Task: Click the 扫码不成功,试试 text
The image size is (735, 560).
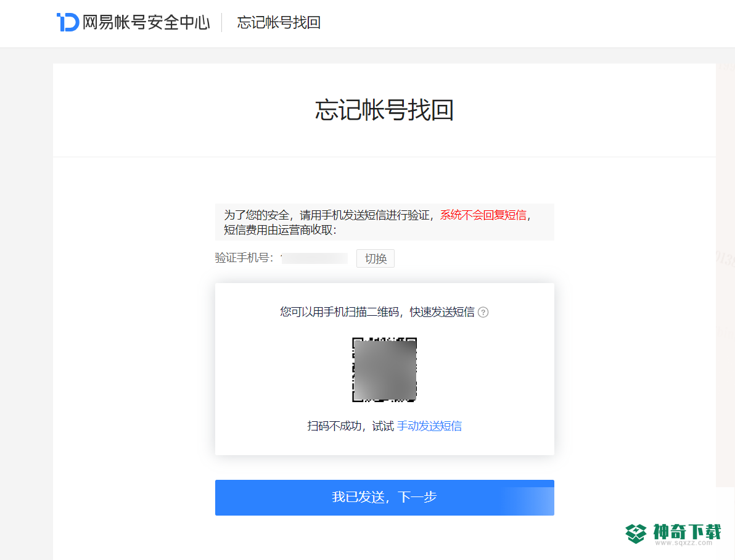Action: [350, 426]
